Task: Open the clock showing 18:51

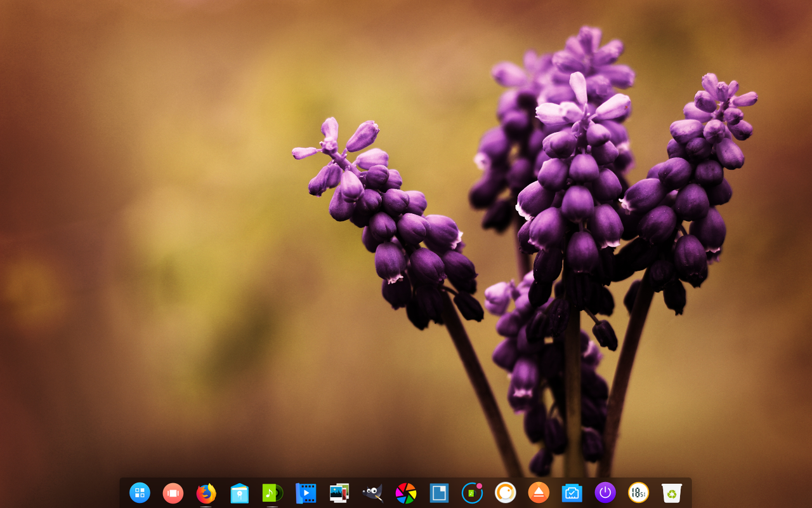Action: point(639,493)
